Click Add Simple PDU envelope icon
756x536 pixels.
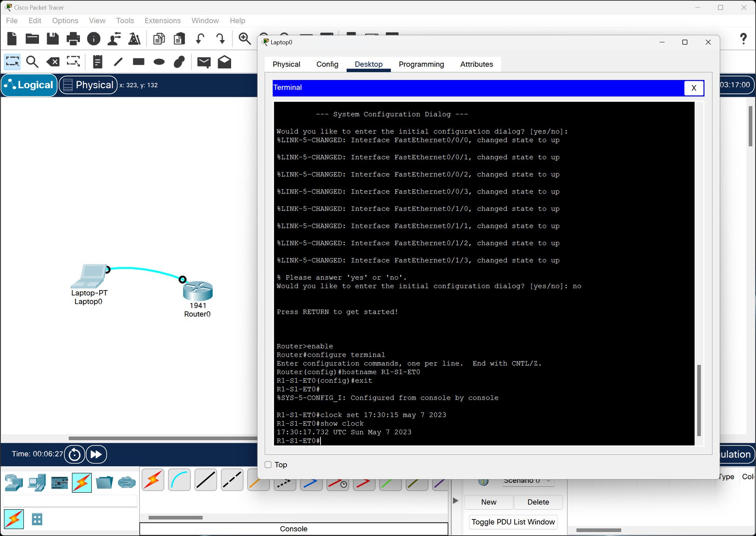(x=204, y=62)
